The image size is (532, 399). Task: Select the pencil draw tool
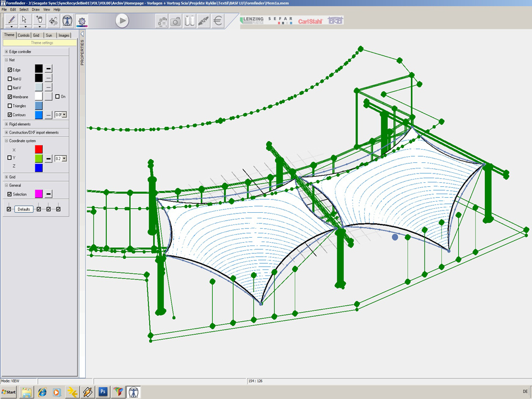point(11,21)
